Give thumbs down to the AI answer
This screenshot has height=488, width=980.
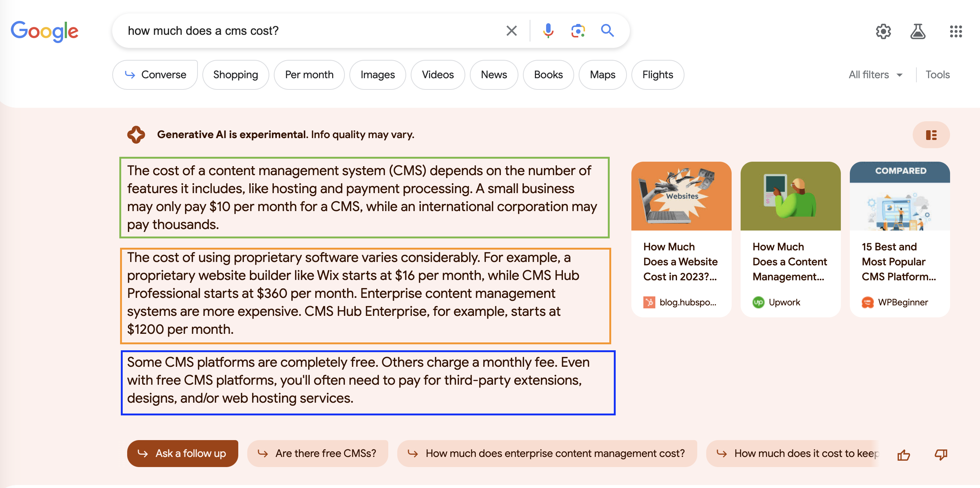(x=941, y=454)
